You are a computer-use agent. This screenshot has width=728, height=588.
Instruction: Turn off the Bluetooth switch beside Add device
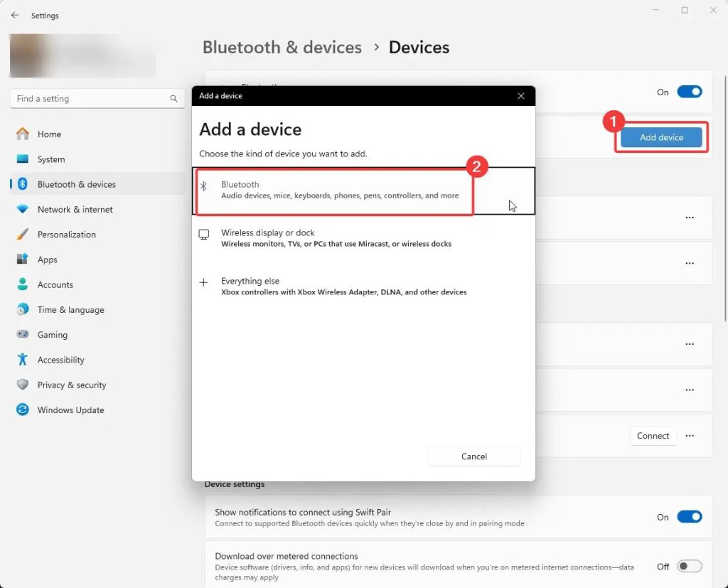pyautogui.click(x=690, y=92)
